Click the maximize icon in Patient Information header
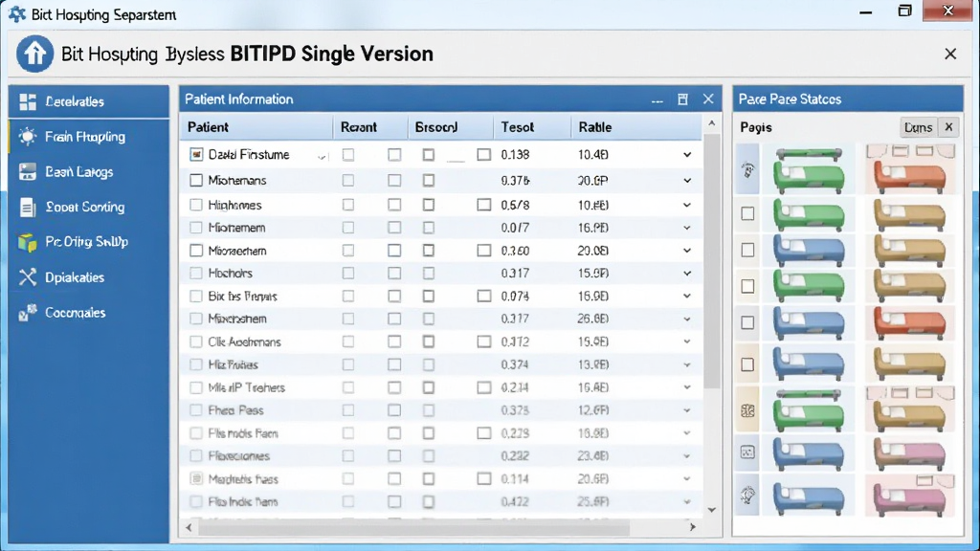 click(682, 99)
